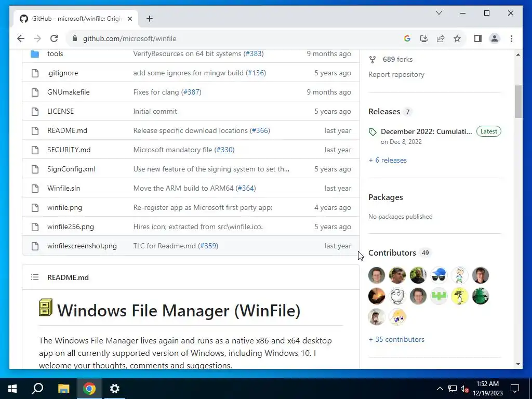
Task: Open the Settings gear on taskbar
Action: 115,389
